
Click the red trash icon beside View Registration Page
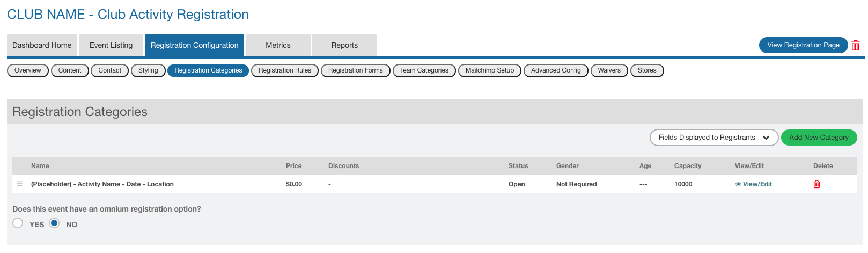point(856,46)
